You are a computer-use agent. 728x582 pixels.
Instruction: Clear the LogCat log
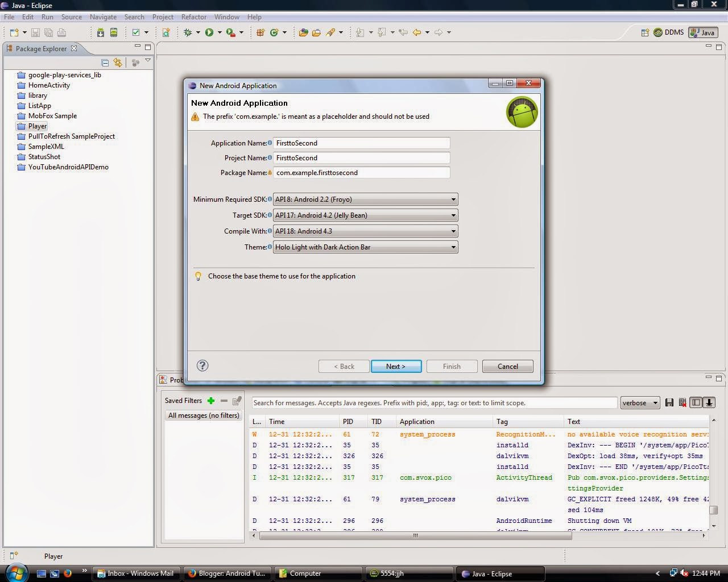(x=682, y=403)
